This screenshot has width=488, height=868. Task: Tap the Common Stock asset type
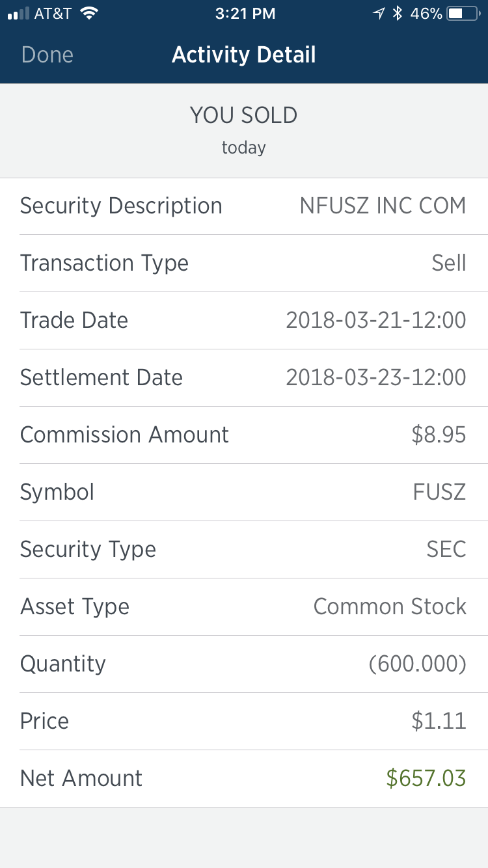pos(390,607)
